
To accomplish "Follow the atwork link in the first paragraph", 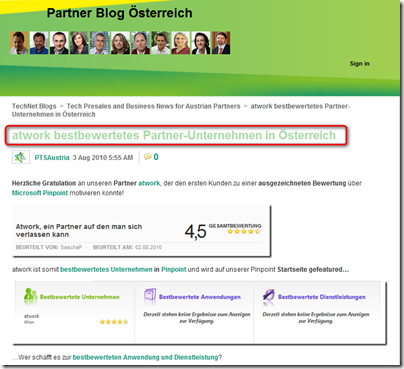I will pos(149,183).
